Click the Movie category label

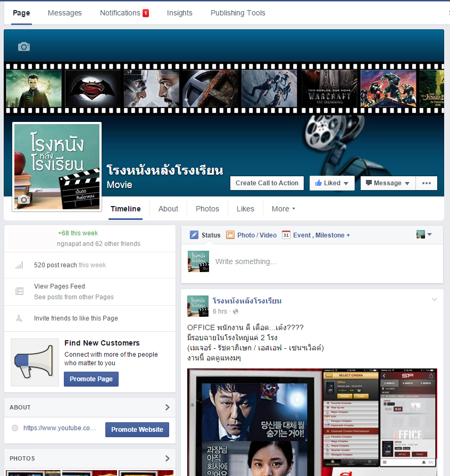pos(120,185)
